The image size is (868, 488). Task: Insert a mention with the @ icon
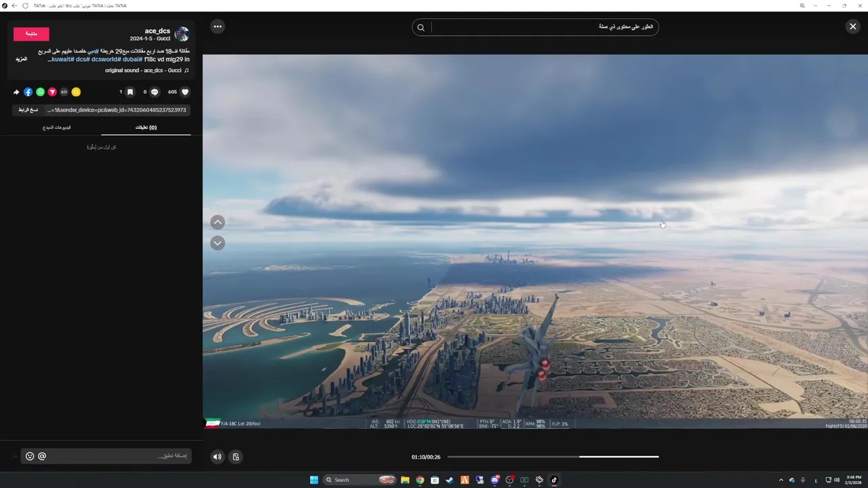(x=42, y=456)
